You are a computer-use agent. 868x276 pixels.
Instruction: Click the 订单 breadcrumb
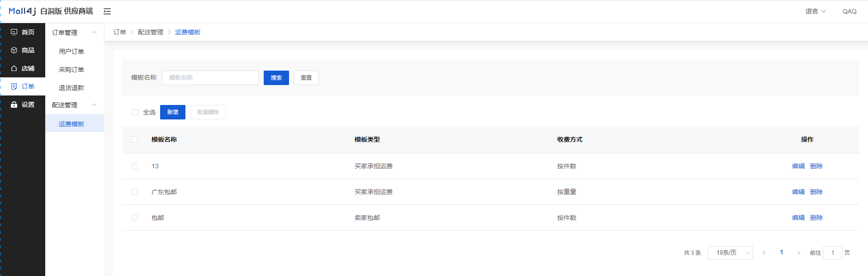point(120,32)
